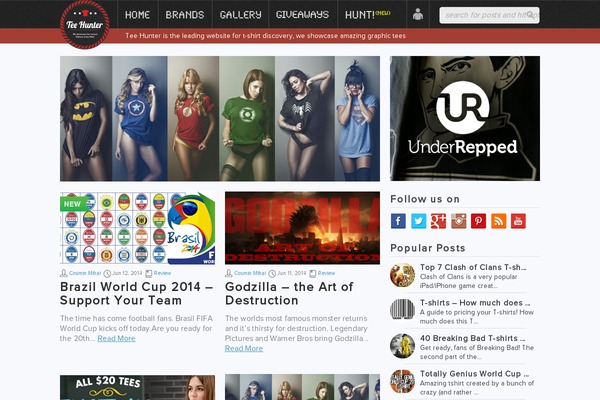
Task: Open the Instagram follow icon
Action: (x=458, y=221)
